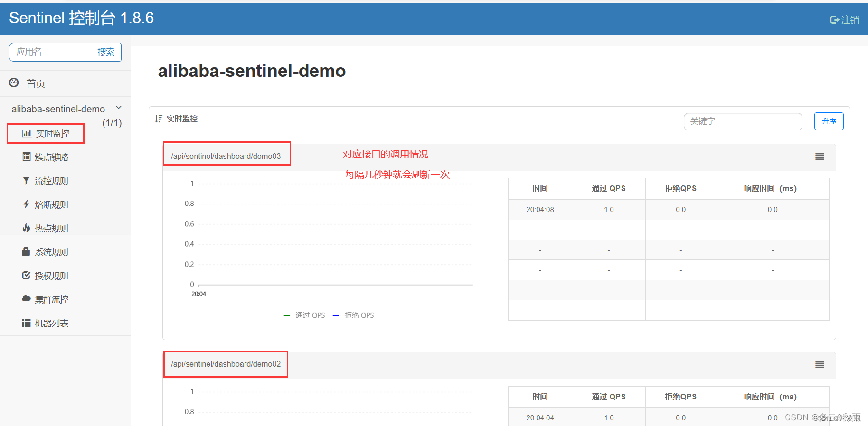Collapse the alibaba-sentinel-demo app chevron
Viewport: 868px width, 426px height.
click(119, 108)
